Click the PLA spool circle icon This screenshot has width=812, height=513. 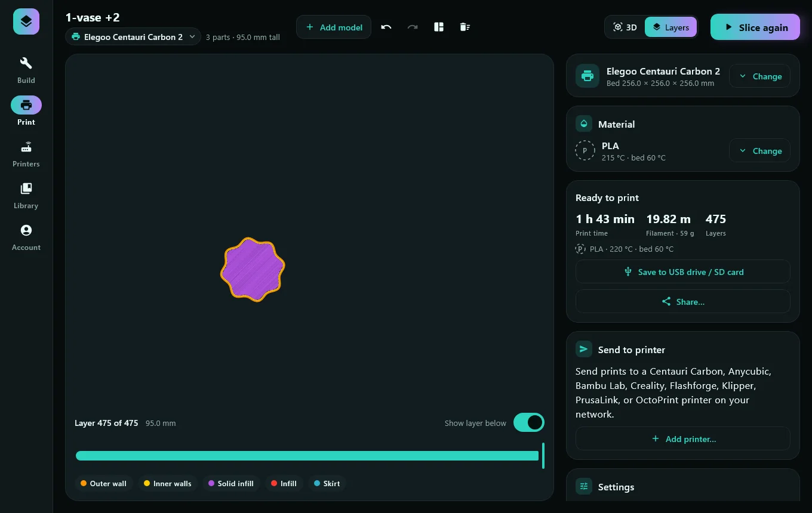(585, 151)
